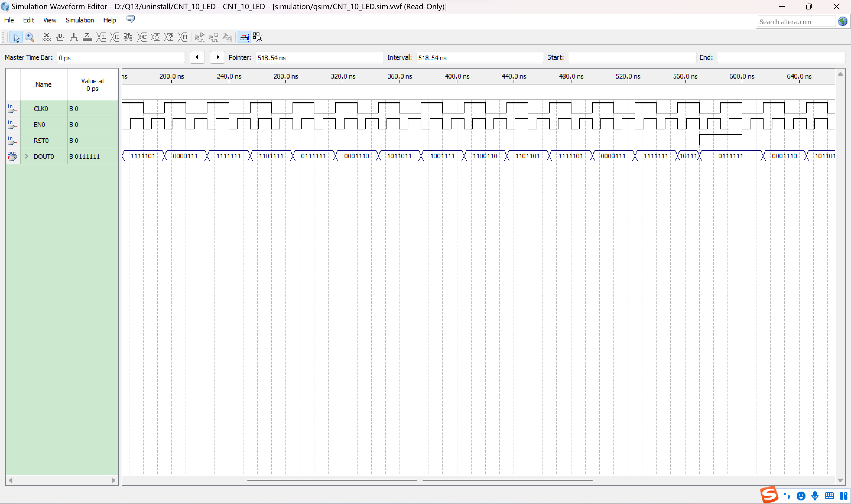Click the Random Values (R) icon
The height and width of the screenshot is (504, 851).
pos(183,37)
